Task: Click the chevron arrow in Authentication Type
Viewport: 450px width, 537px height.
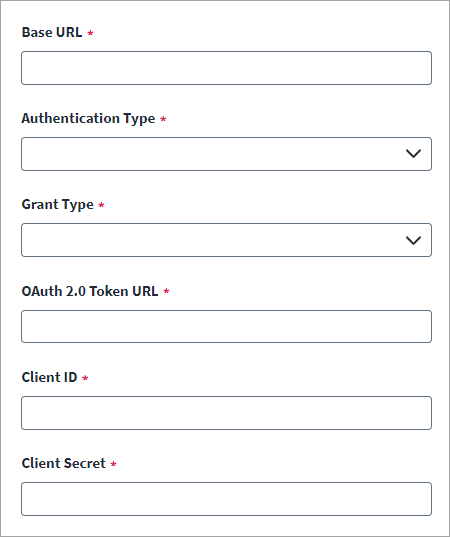Action: pos(413,154)
